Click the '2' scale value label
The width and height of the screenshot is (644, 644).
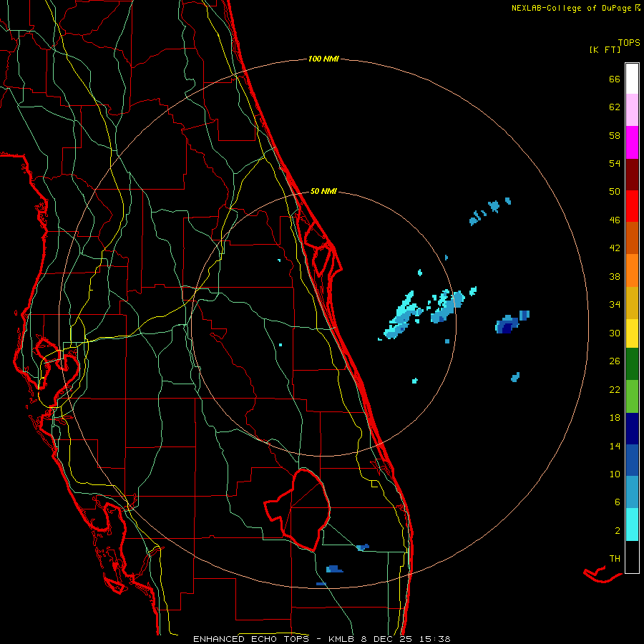[x=618, y=531]
